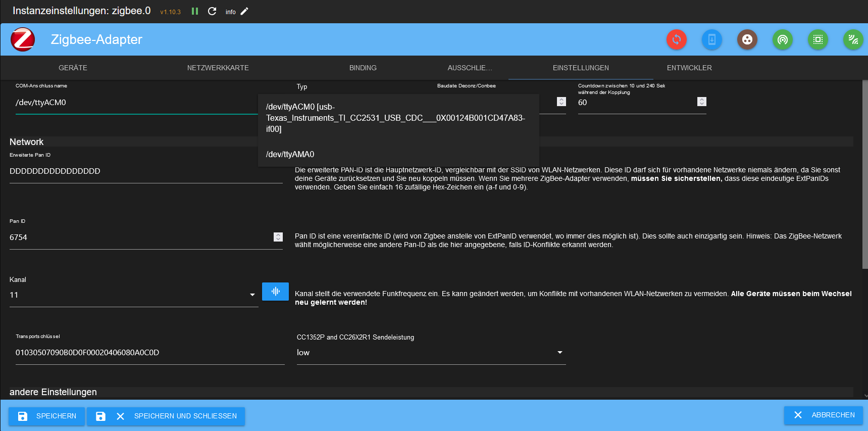
Task: Open the Geräte tab
Action: [x=73, y=68]
